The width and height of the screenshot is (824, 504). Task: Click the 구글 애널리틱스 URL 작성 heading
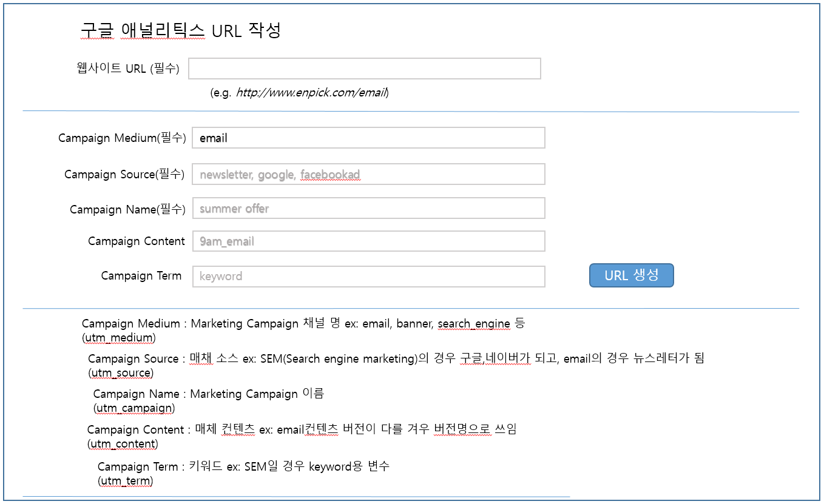click(x=180, y=30)
